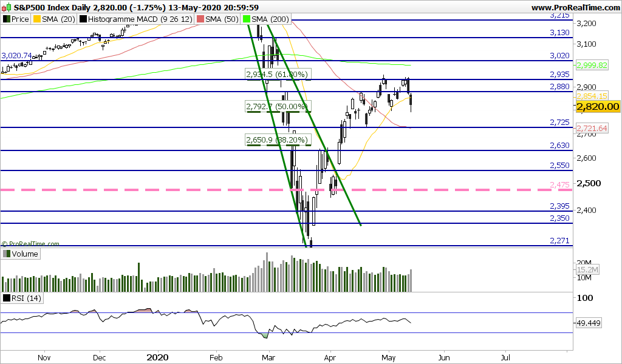The width and height of the screenshot is (622, 364).
Task: Click the 2,900 price axis label
Action: (x=587, y=87)
